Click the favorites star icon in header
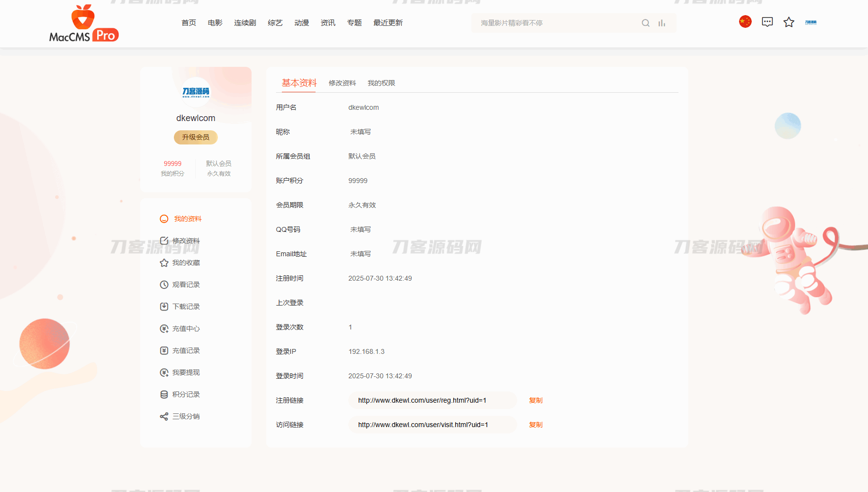Image resolution: width=868 pixels, height=492 pixels. [x=789, y=22]
